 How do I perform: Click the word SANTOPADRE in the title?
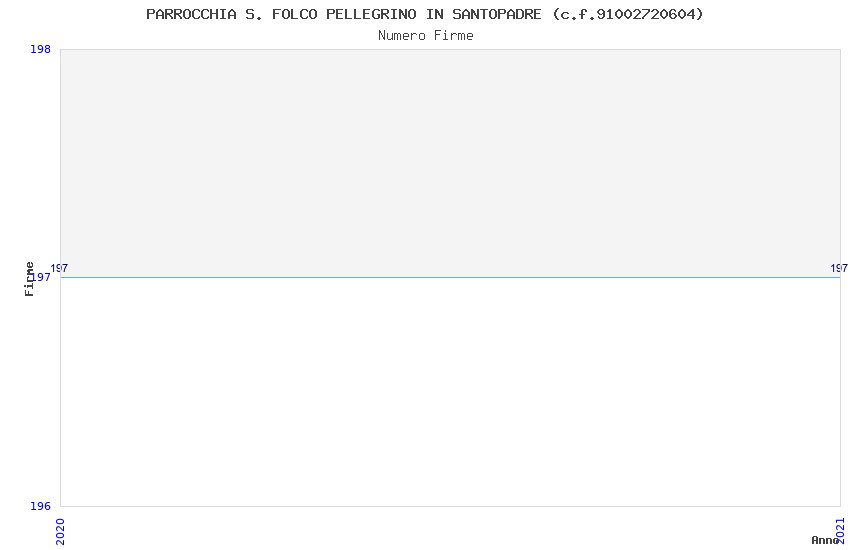pos(497,14)
